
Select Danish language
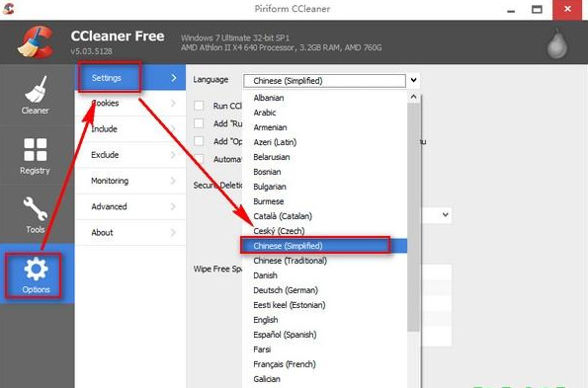pyautogui.click(x=324, y=275)
